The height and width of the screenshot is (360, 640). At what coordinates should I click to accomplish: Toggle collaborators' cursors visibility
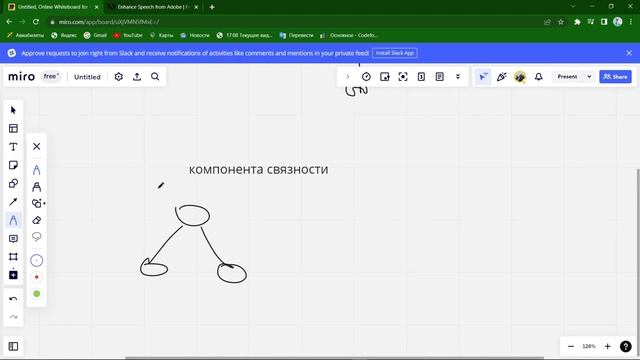click(x=483, y=77)
